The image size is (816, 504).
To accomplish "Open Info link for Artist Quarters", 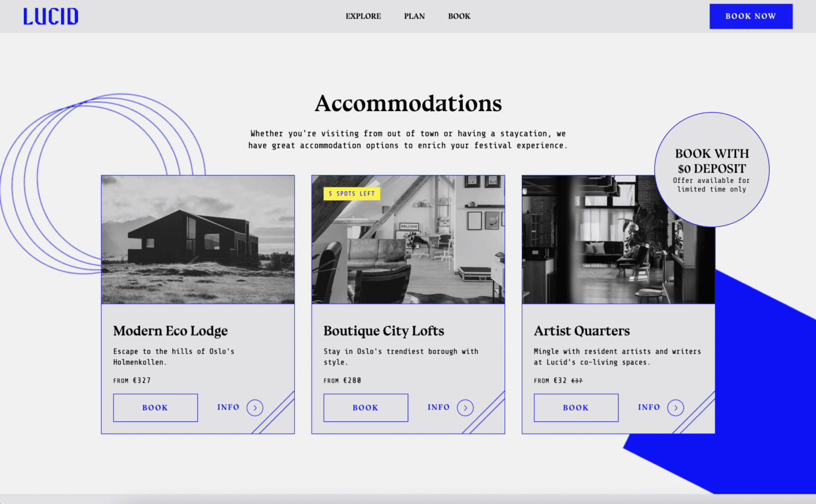I will (x=649, y=407).
